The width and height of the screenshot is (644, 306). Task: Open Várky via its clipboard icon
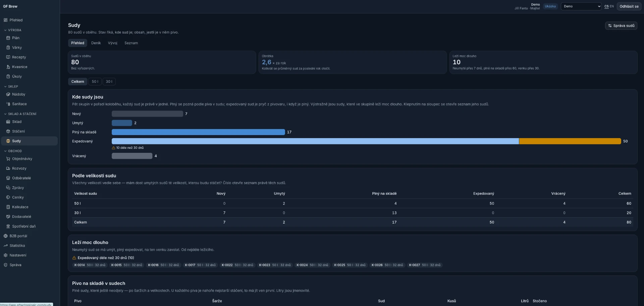point(8,48)
